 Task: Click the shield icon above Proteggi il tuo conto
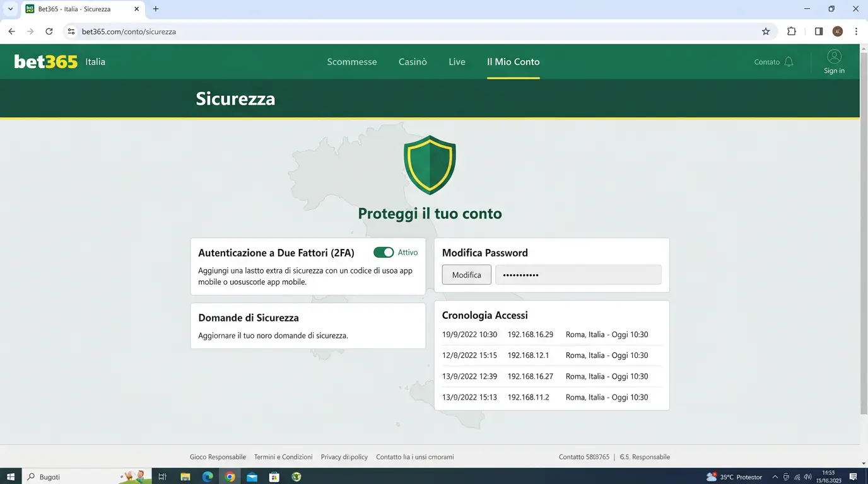(430, 164)
